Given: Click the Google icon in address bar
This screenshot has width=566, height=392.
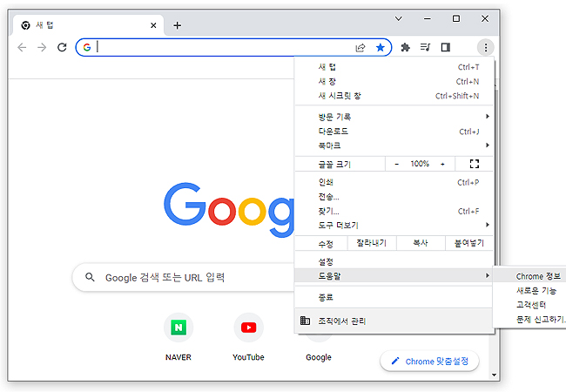Looking at the screenshot, I should 87,47.
